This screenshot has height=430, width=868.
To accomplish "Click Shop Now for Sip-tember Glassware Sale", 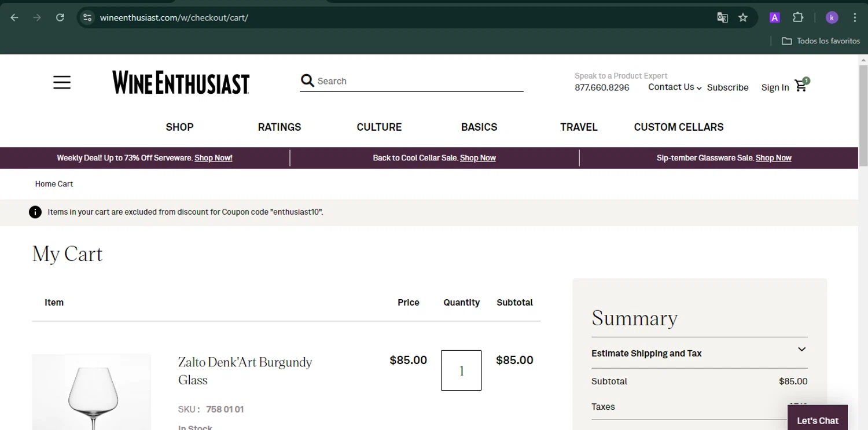I will [774, 158].
